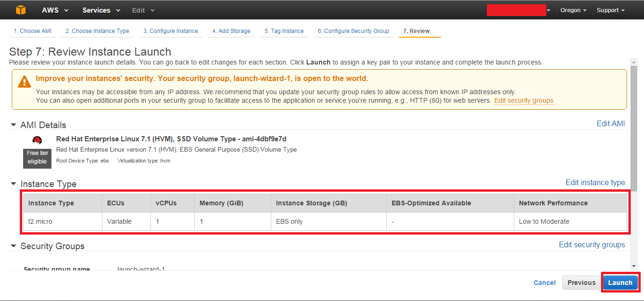Open the Oregon region dropdown
This screenshot has height=301, width=644.
click(x=573, y=10)
